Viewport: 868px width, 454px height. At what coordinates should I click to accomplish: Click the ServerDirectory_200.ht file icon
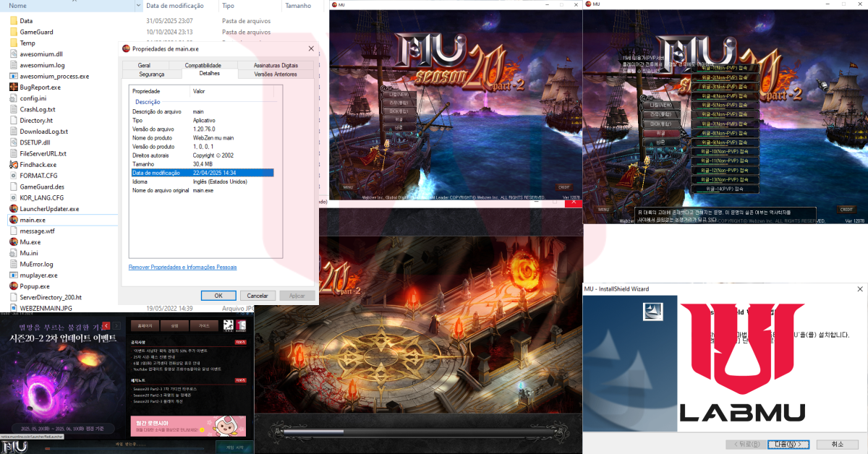[14, 297]
